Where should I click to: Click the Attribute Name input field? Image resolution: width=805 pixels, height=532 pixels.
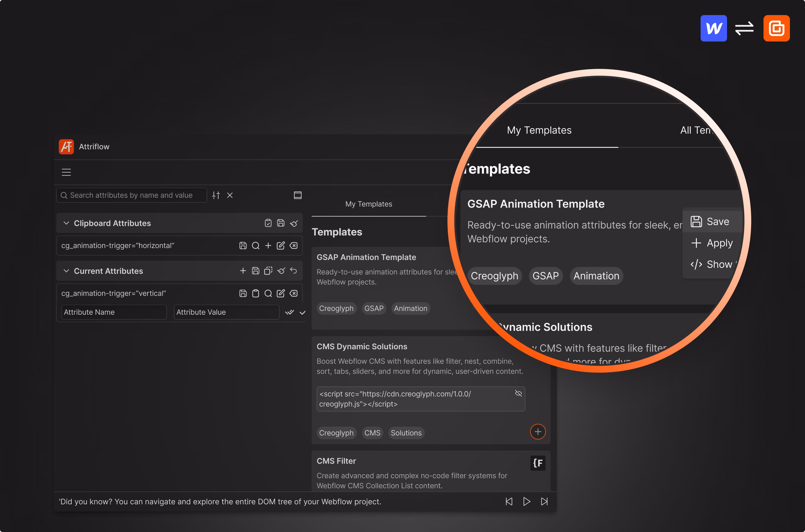pyautogui.click(x=114, y=312)
